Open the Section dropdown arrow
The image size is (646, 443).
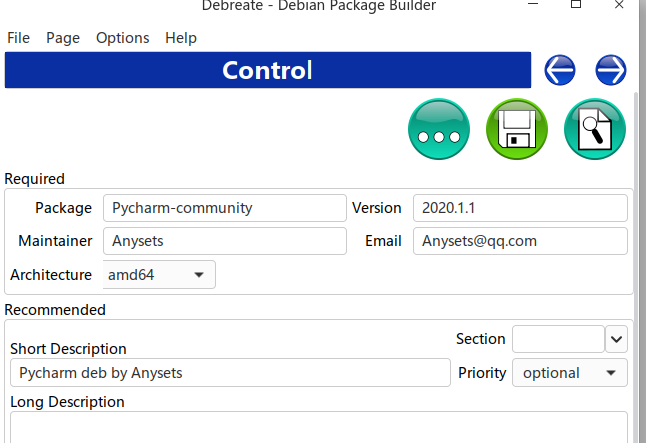click(x=616, y=339)
